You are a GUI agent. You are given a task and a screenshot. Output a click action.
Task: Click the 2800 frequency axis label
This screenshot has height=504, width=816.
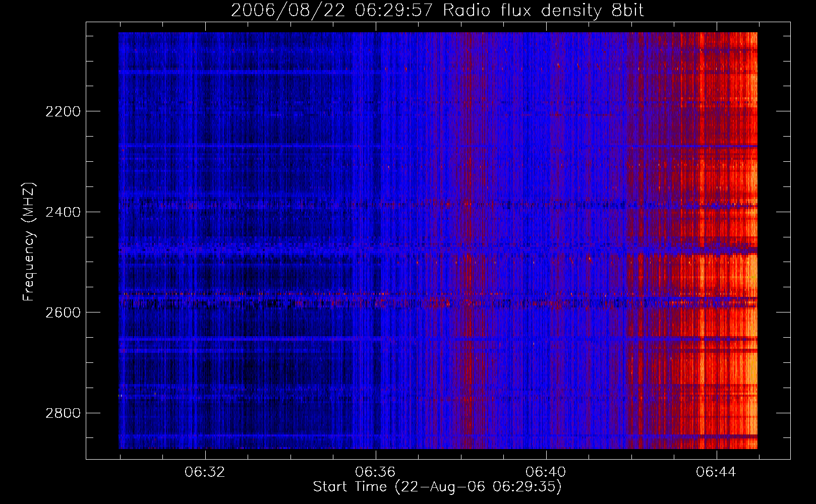click(63, 413)
